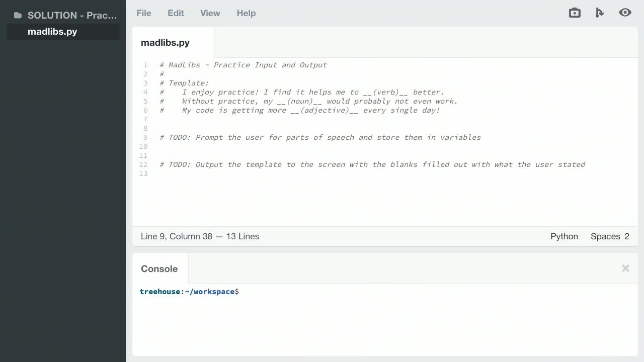This screenshot has height=362, width=644.
Task: Close the Console panel
Action: pos(625,268)
